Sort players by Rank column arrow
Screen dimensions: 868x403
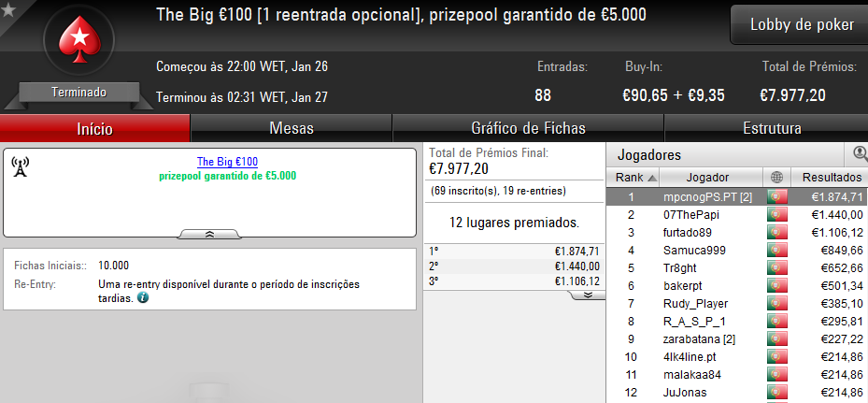click(652, 178)
